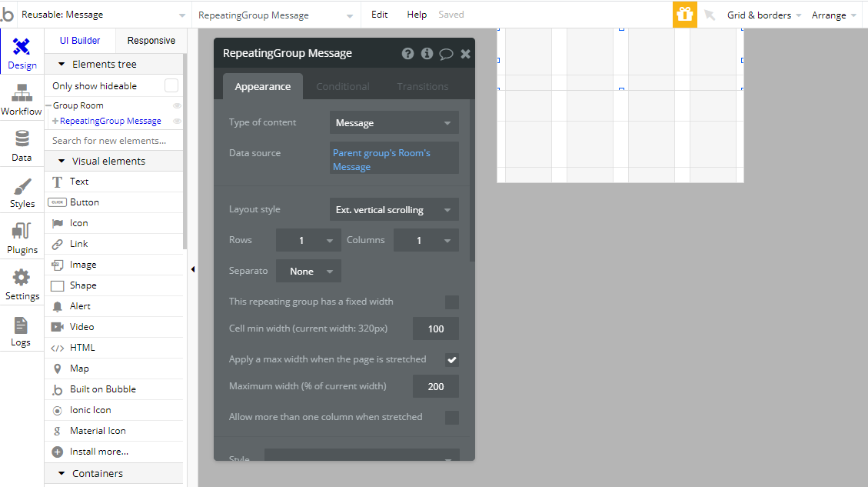Select the Text visual element
This screenshot has width=868, height=487.
[x=114, y=182]
